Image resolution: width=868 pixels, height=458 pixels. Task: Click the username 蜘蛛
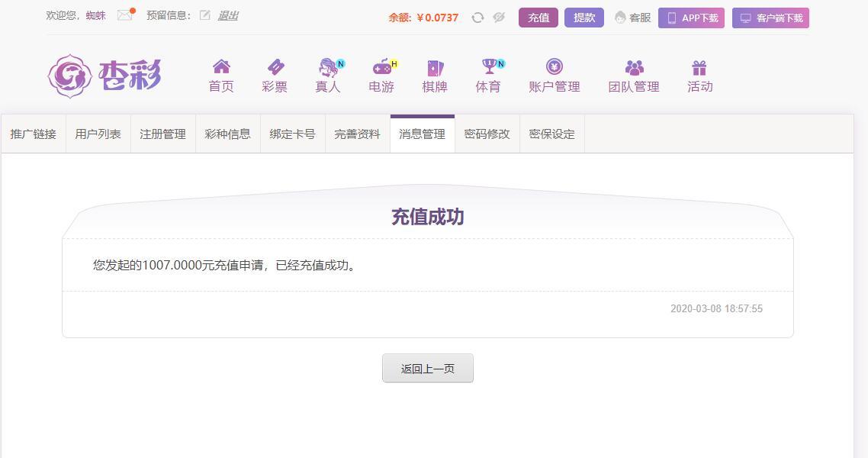coord(96,15)
